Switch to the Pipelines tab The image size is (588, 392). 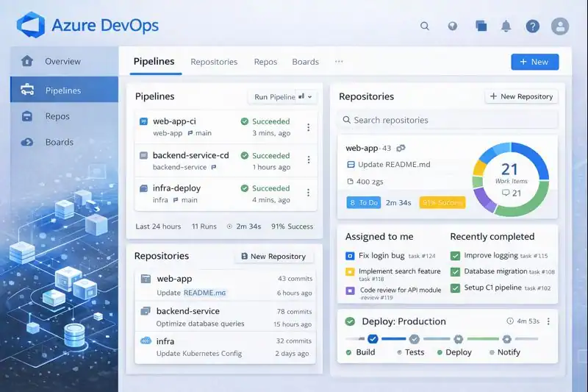[154, 62]
